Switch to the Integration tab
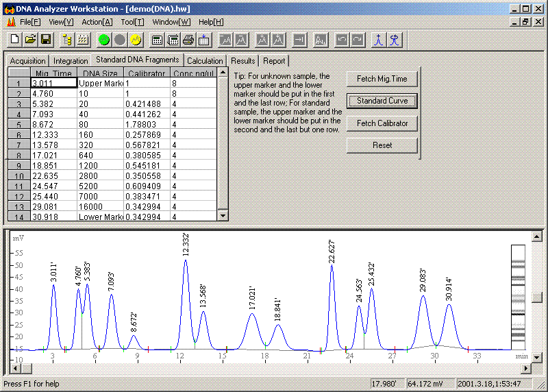 pyautogui.click(x=71, y=61)
